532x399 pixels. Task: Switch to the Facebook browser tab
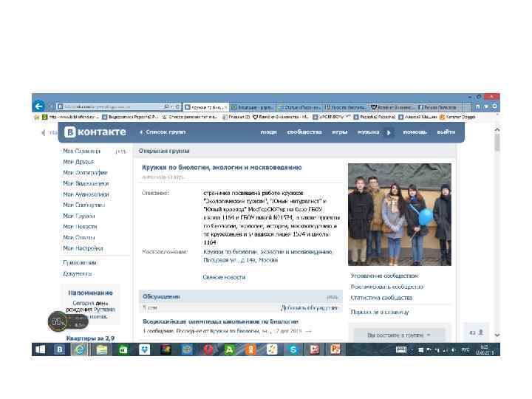click(x=439, y=107)
